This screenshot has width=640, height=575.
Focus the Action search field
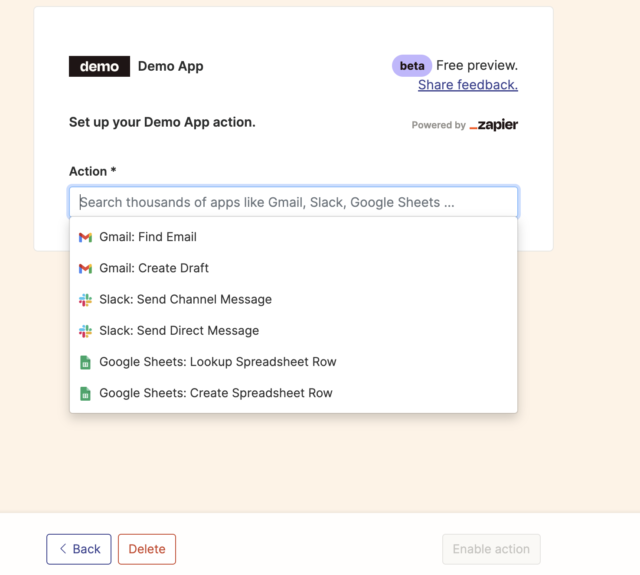(x=293, y=202)
